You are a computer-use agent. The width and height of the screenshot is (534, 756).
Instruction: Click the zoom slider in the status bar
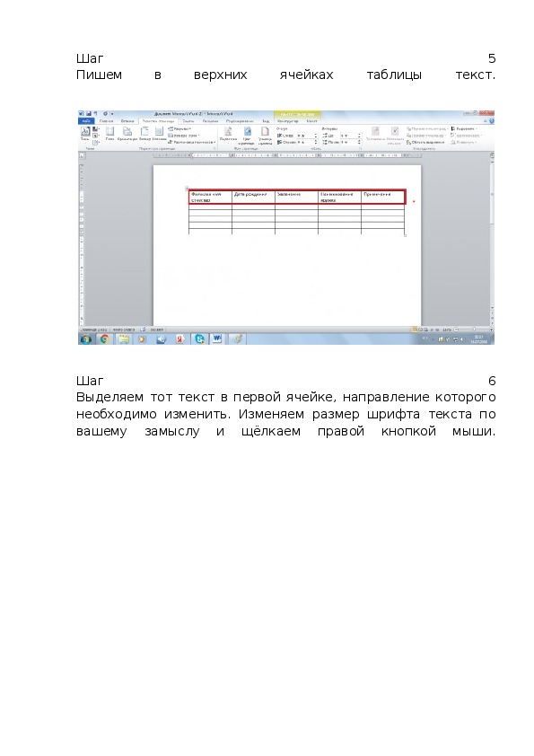tap(474, 330)
